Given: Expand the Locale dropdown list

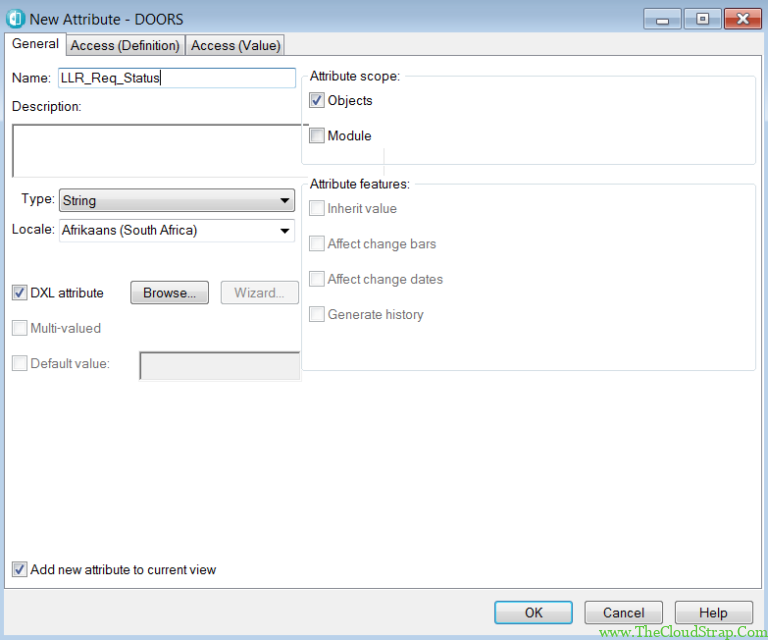Looking at the screenshot, I should click(285, 231).
